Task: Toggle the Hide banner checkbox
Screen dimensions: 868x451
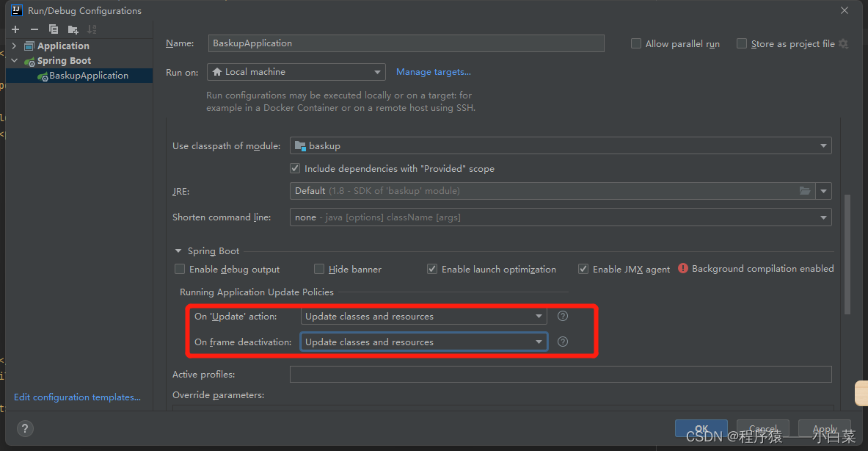Action: click(x=319, y=269)
